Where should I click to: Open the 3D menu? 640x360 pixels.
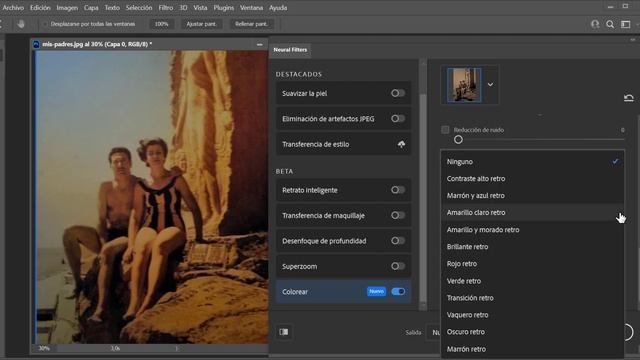tap(183, 8)
